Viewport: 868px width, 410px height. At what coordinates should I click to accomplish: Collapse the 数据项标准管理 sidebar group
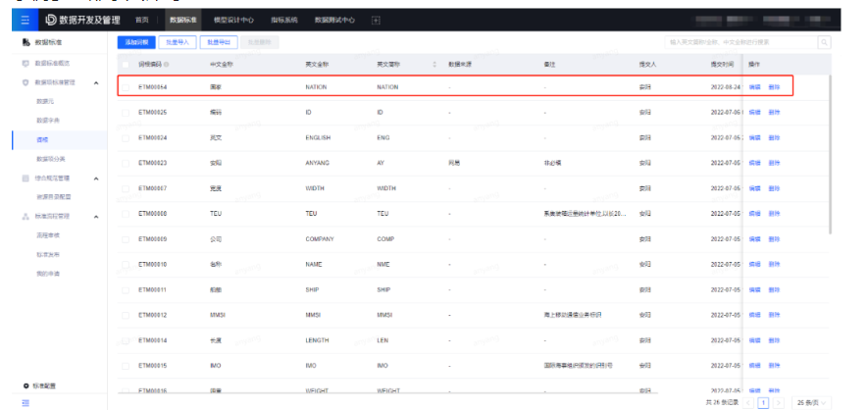[96, 82]
